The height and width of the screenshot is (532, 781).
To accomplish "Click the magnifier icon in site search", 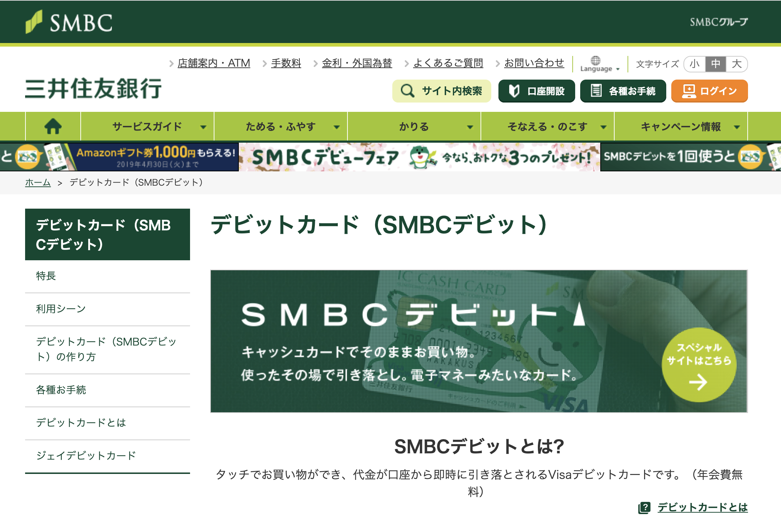I will pyautogui.click(x=407, y=91).
